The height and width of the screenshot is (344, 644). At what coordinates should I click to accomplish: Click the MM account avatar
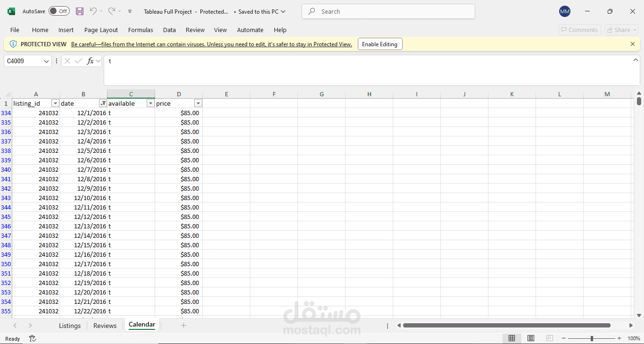click(x=564, y=11)
